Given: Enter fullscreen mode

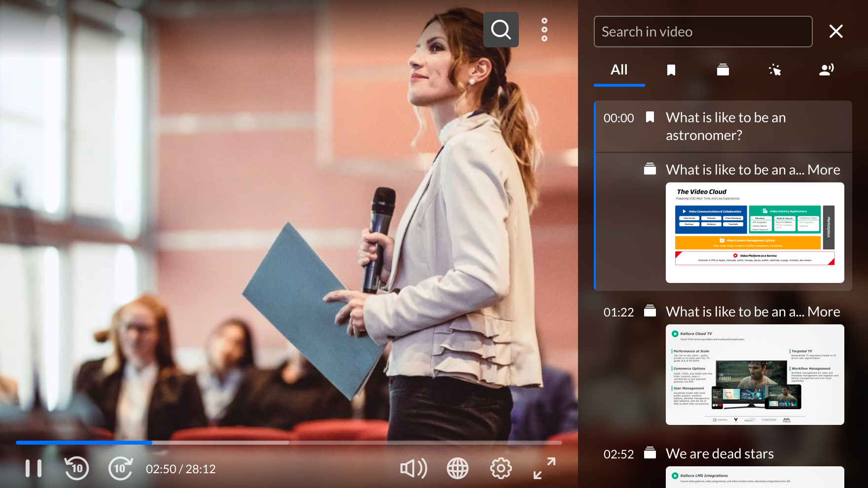Looking at the screenshot, I should (x=544, y=468).
